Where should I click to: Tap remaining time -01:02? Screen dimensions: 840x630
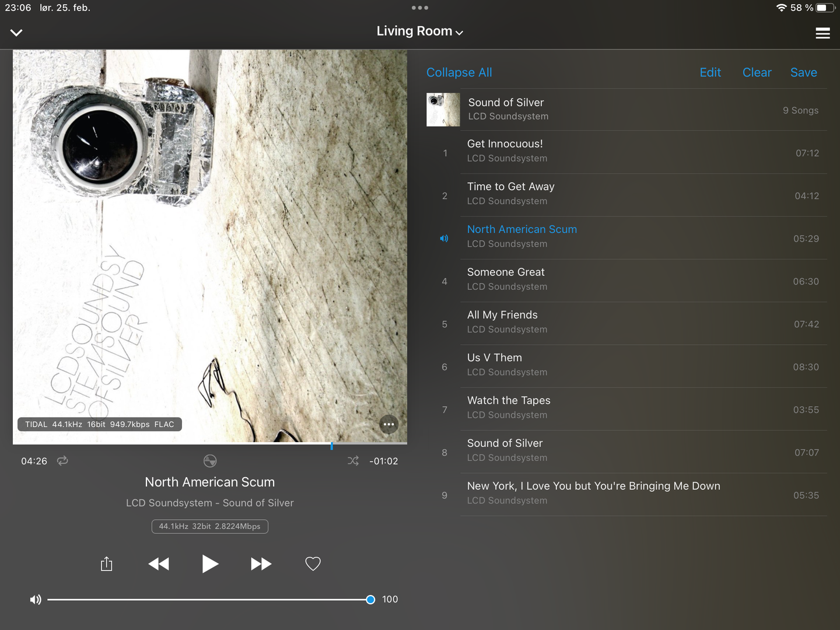pyautogui.click(x=383, y=461)
